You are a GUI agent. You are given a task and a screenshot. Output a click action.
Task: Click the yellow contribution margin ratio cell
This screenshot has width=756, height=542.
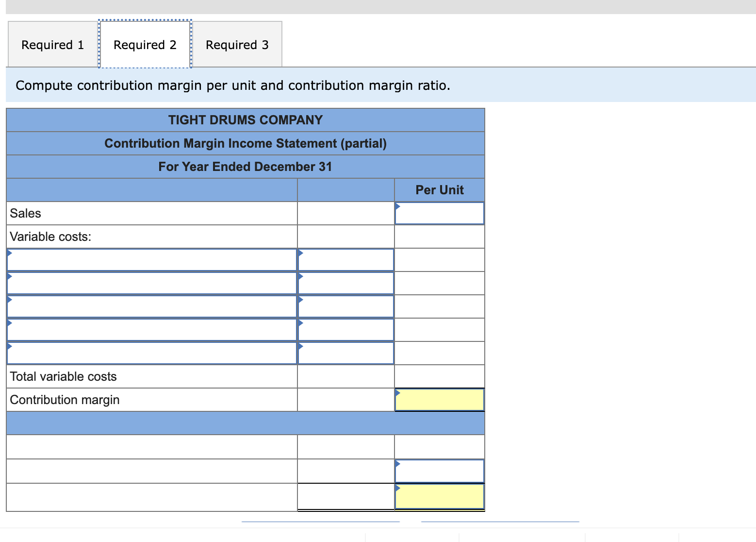[439, 496]
